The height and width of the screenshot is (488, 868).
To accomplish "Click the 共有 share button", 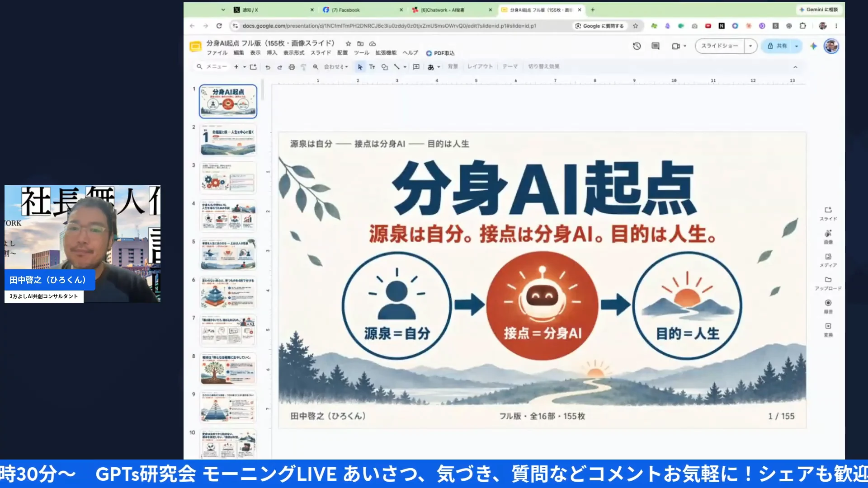I will (x=777, y=46).
